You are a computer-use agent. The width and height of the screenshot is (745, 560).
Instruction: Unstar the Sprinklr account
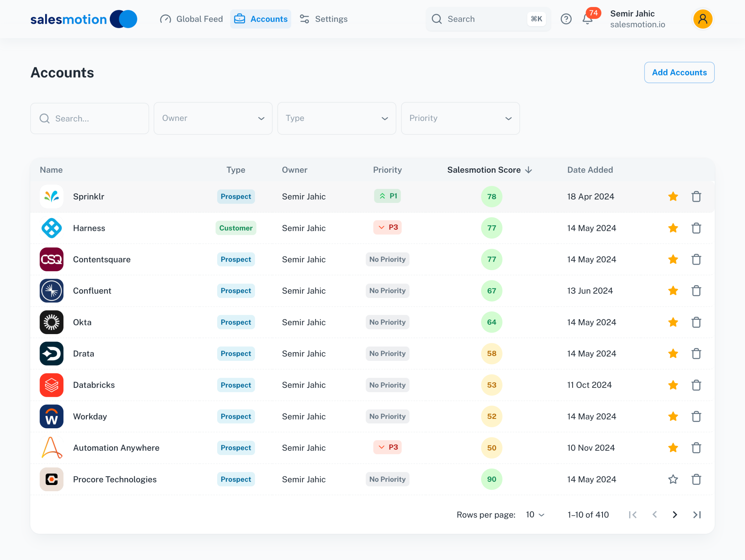click(673, 197)
